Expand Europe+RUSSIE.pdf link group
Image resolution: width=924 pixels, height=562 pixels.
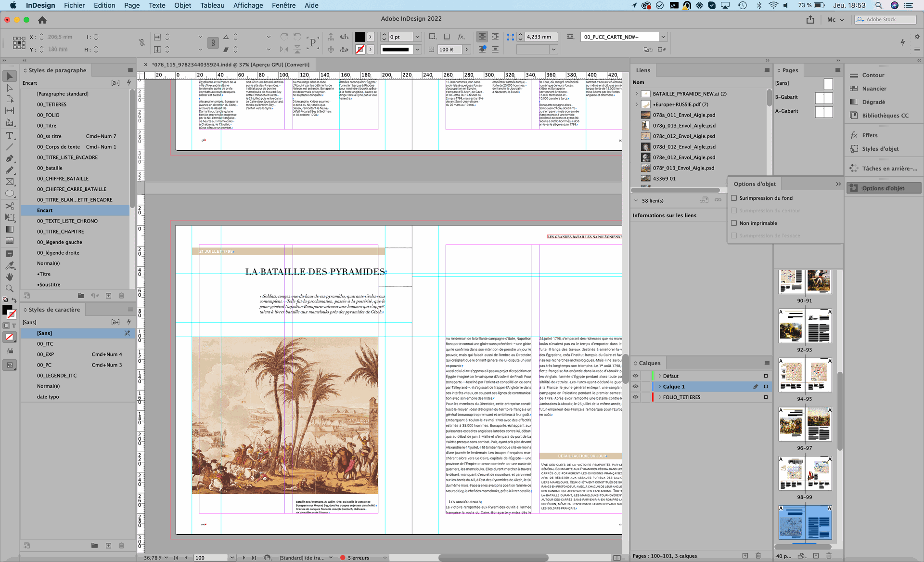tap(636, 105)
